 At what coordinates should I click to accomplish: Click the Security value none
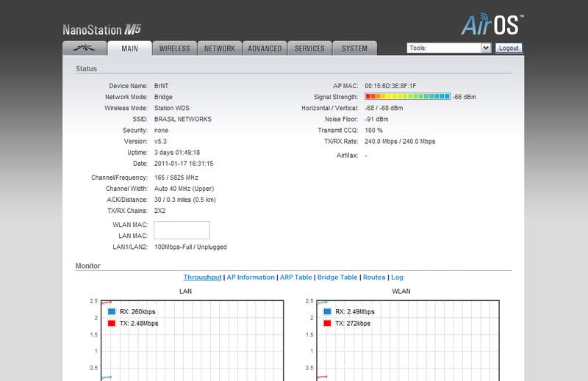(x=161, y=131)
